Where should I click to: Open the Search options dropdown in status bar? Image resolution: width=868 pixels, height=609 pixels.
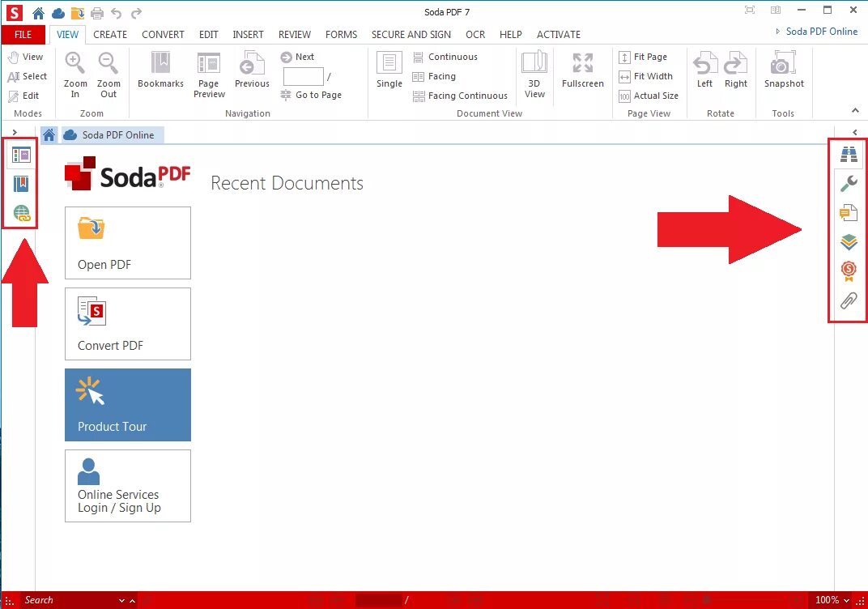click(121, 601)
